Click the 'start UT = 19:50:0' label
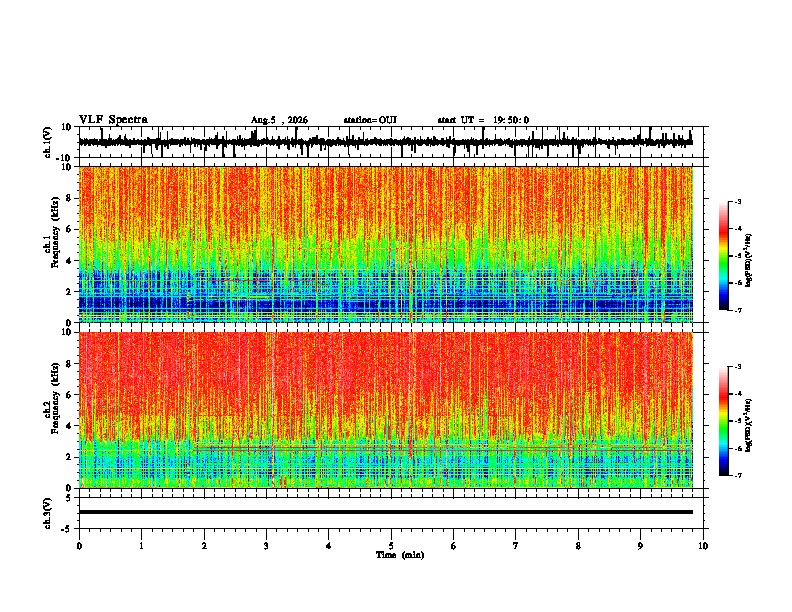This screenshot has width=792, height=612. pos(483,120)
